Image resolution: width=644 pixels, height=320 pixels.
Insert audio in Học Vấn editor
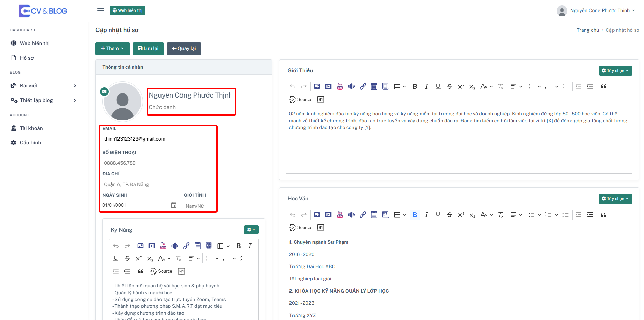351,215
